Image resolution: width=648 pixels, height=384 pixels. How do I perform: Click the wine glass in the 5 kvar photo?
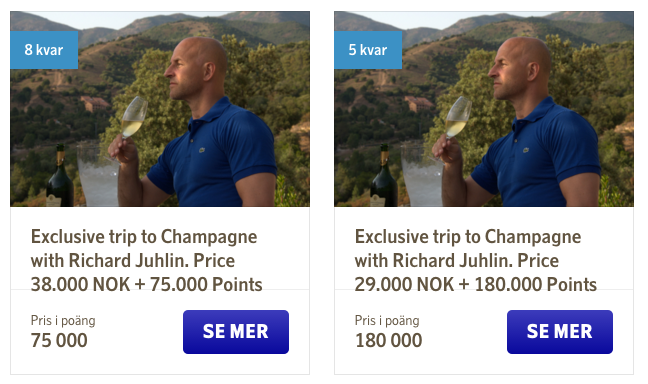(457, 119)
